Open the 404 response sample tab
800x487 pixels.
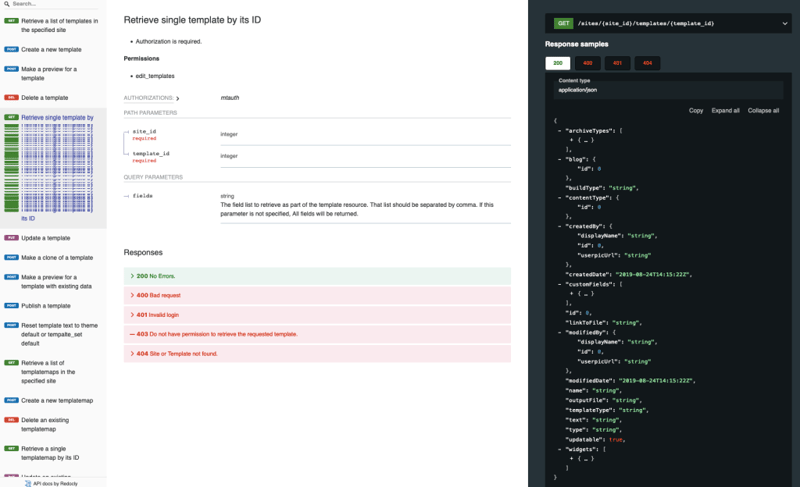[647, 63]
